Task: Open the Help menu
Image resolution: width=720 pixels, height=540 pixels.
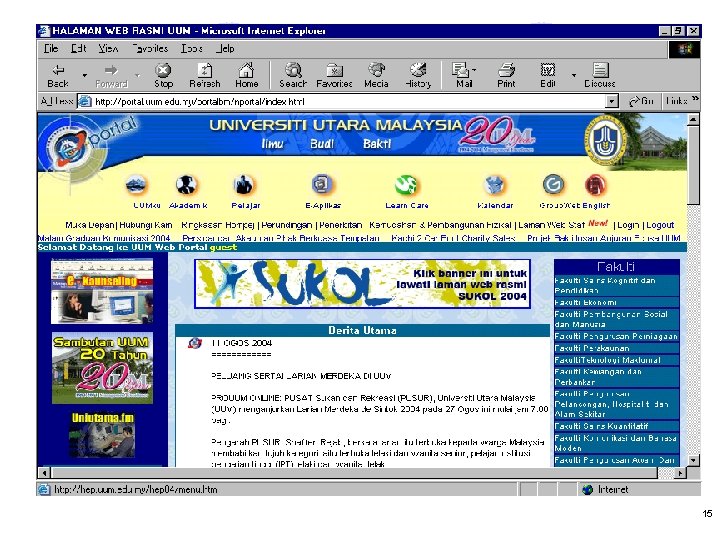Action: (x=225, y=48)
